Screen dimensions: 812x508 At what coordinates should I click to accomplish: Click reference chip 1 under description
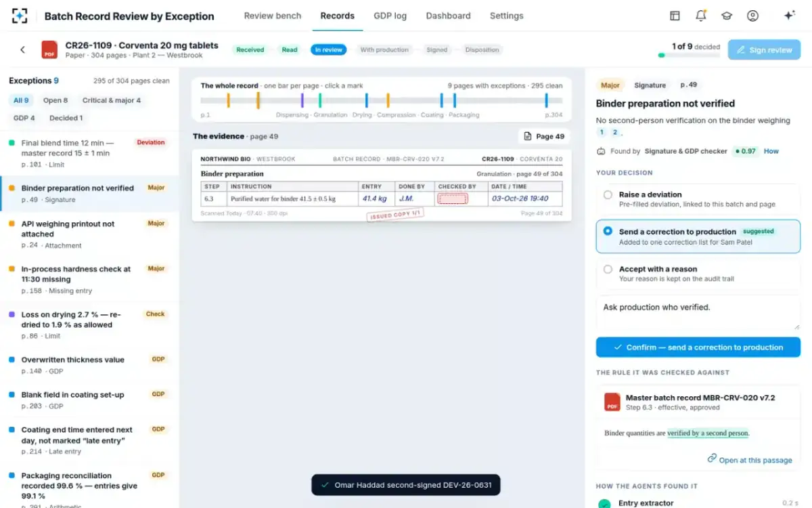(x=602, y=133)
